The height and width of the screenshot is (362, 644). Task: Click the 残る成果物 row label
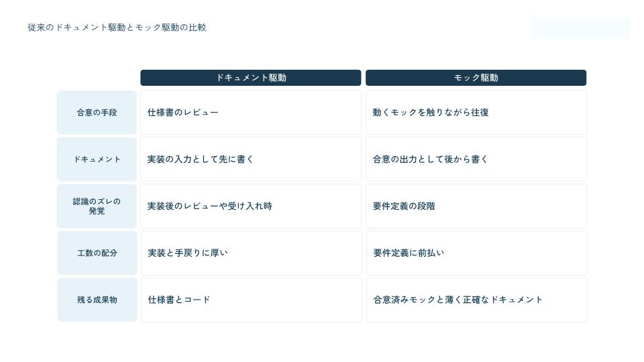point(97,300)
